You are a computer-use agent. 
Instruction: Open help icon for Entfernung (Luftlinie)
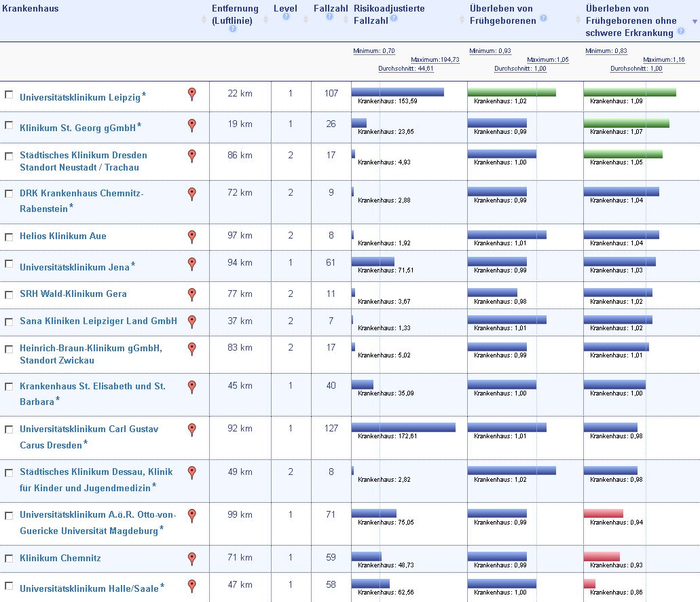click(x=233, y=29)
